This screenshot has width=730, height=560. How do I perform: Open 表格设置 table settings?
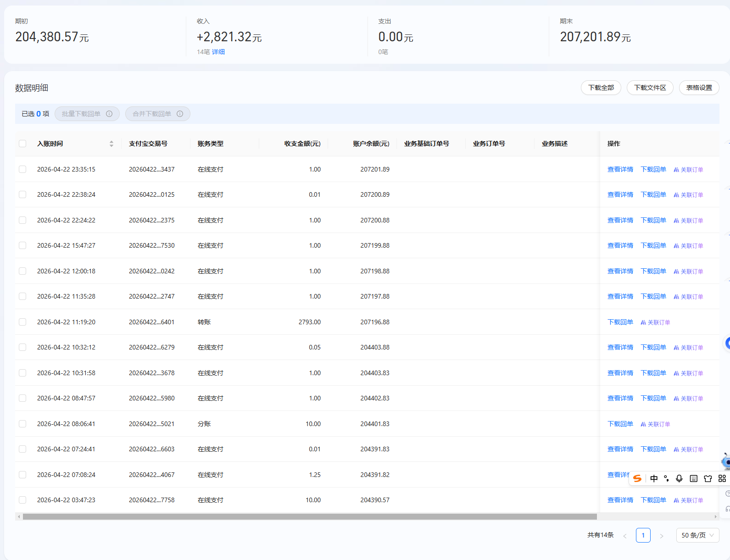click(699, 88)
